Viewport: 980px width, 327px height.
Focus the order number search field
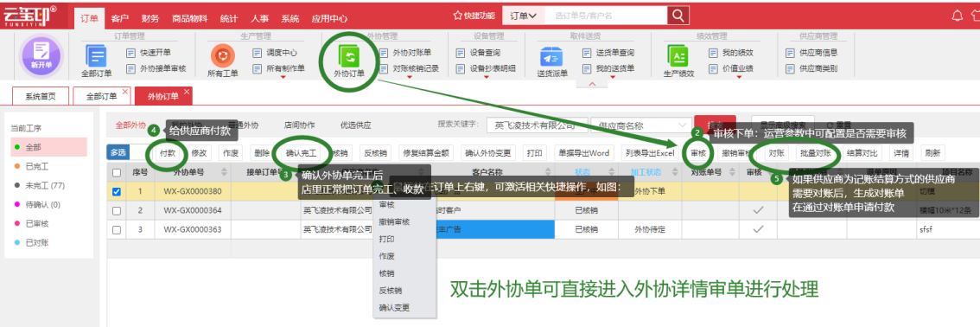607,15
